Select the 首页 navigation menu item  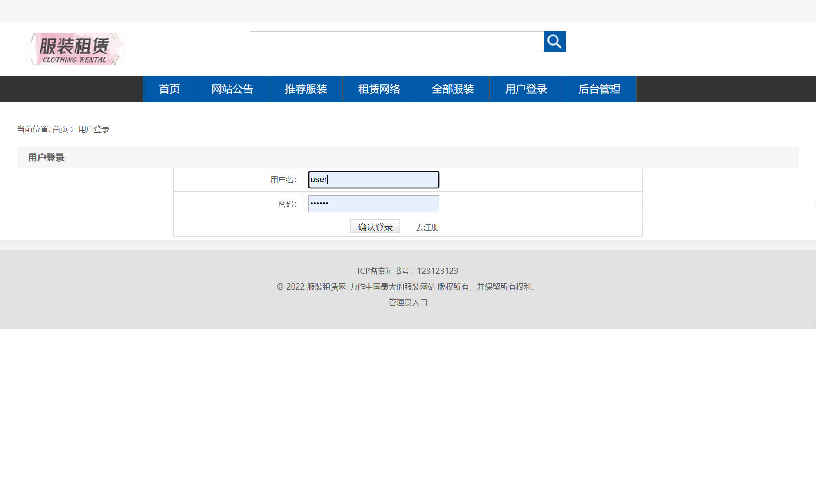click(169, 89)
